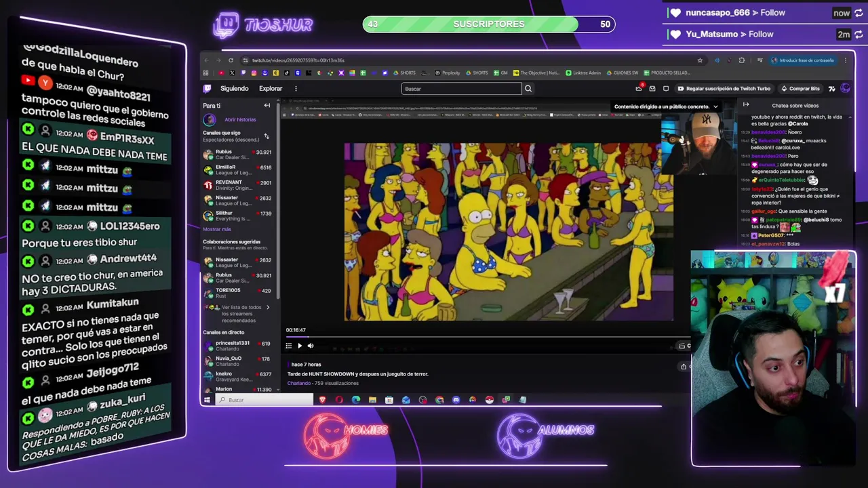
Task: Open the GUIONES SW bookmark
Action: tap(623, 73)
